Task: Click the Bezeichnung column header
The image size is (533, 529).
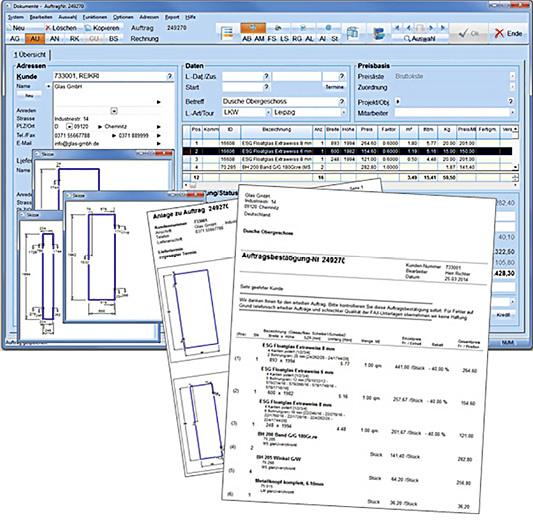Action: pyautogui.click(x=276, y=130)
